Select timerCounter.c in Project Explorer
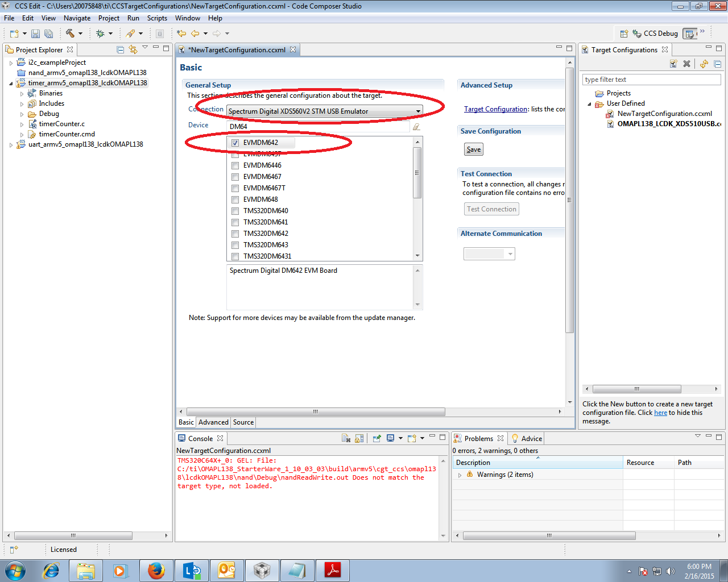Viewport: 728px width, 582px height. (x=61, y=124)
